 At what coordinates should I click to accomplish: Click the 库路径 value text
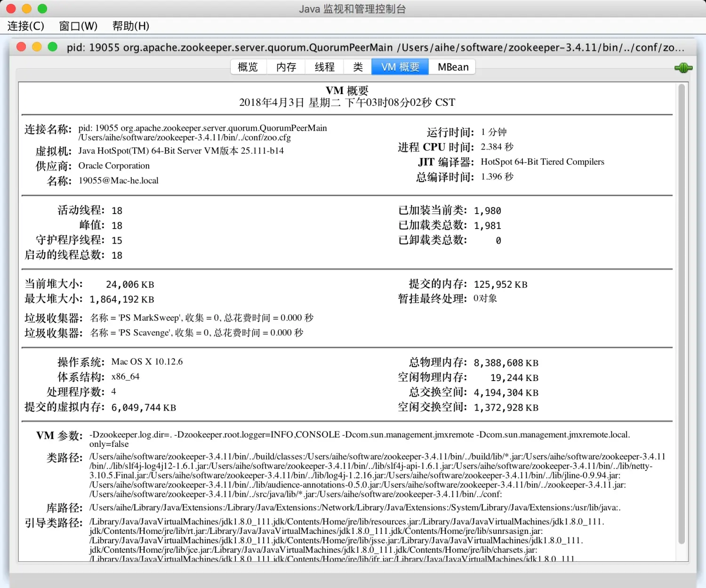355,508
